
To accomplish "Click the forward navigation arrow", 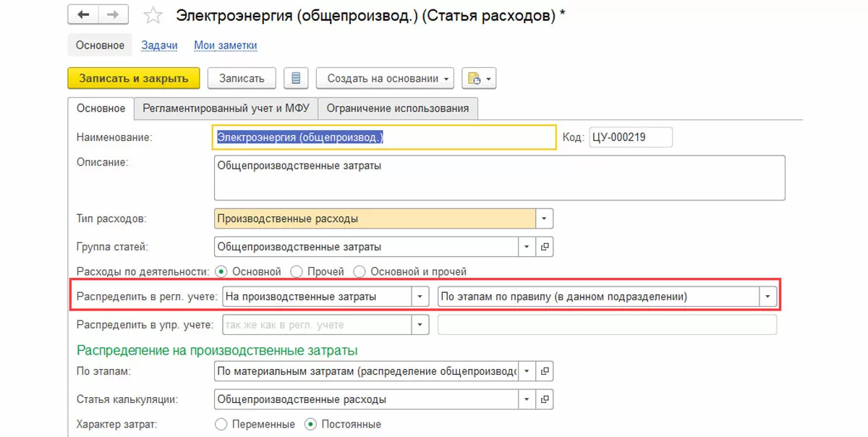I will (x=111, y=15).
